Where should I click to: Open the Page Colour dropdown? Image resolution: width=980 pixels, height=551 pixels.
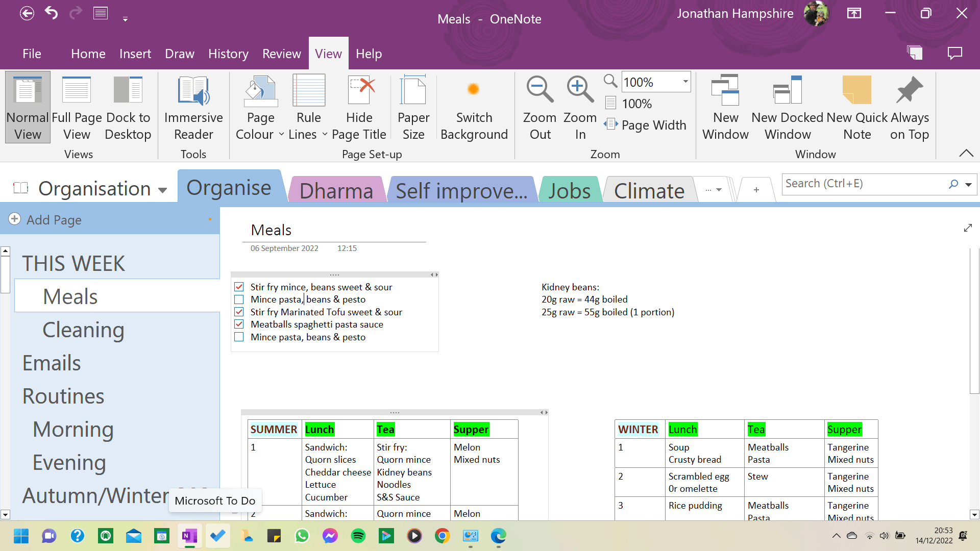point(281,134)
